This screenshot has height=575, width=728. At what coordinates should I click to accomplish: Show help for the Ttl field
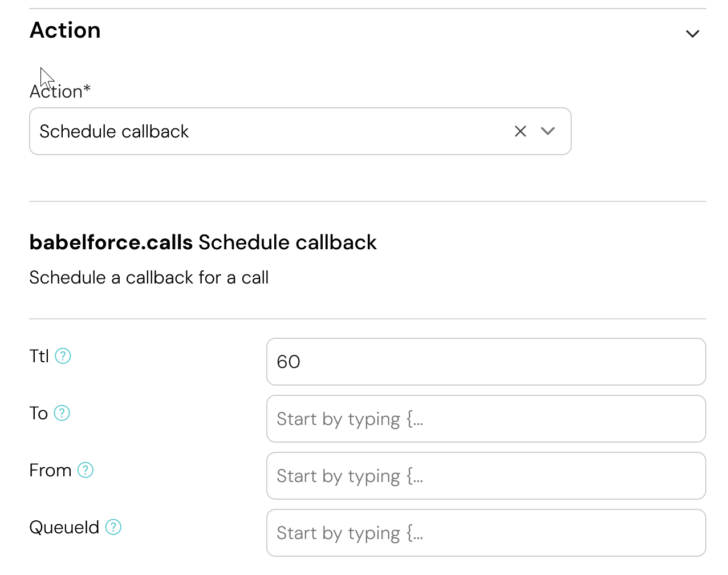(x=63, y=356)
